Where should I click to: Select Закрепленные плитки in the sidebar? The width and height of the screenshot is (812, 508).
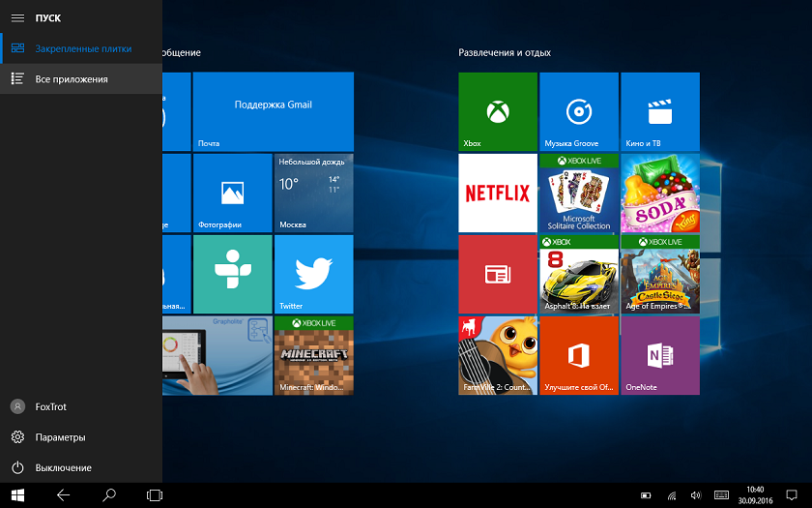(82, 48)
